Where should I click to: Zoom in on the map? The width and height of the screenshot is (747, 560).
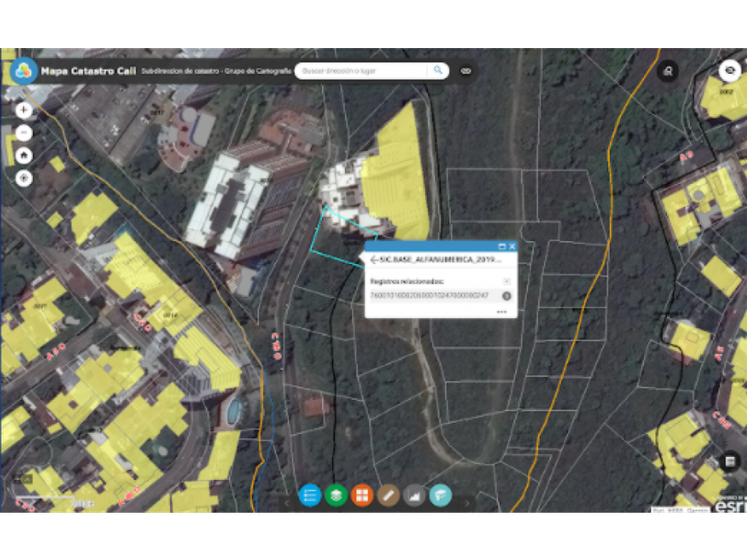click(24, 110)
